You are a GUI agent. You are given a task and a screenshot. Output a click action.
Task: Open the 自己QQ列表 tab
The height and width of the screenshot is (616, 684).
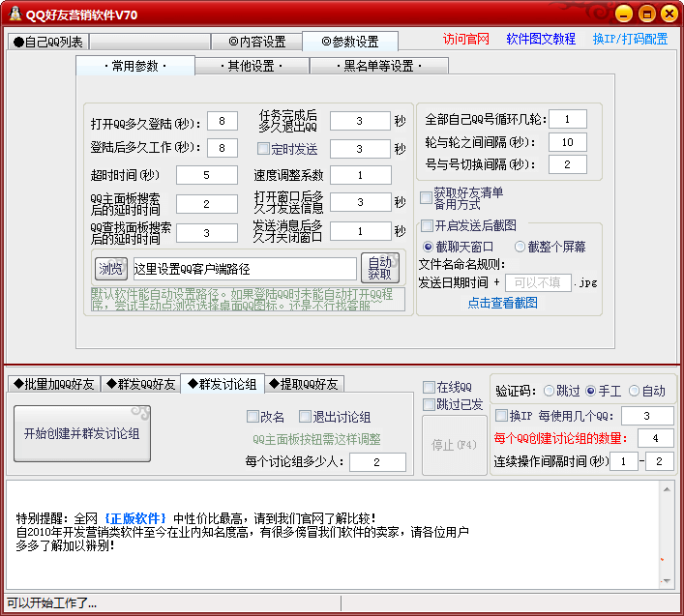(48, 42)
